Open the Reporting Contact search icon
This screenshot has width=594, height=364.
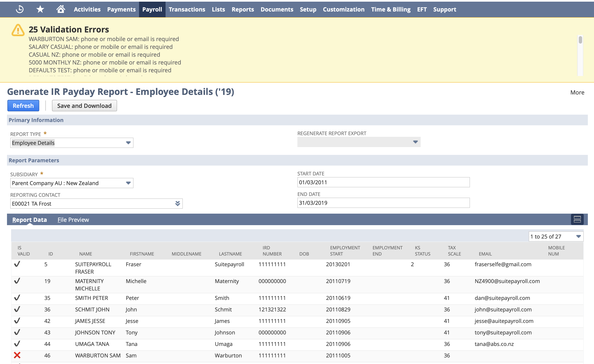tap(178, 203)
